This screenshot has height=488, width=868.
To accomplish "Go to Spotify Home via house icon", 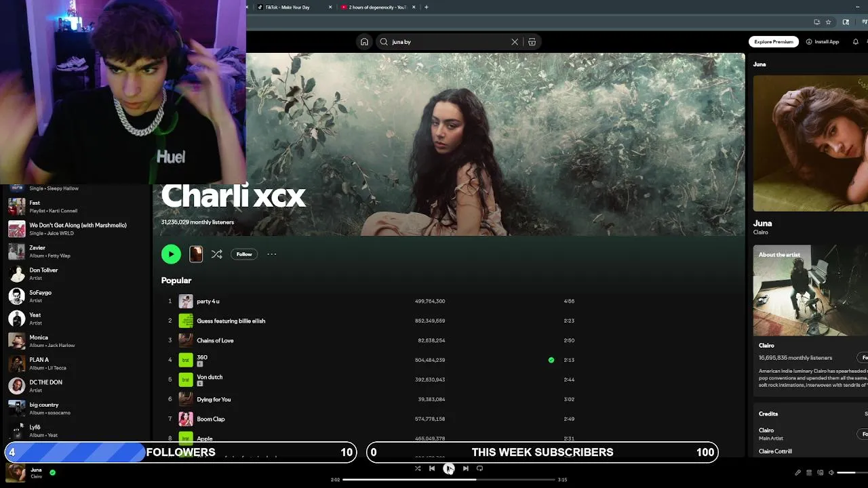I will [x=364, y=42].
